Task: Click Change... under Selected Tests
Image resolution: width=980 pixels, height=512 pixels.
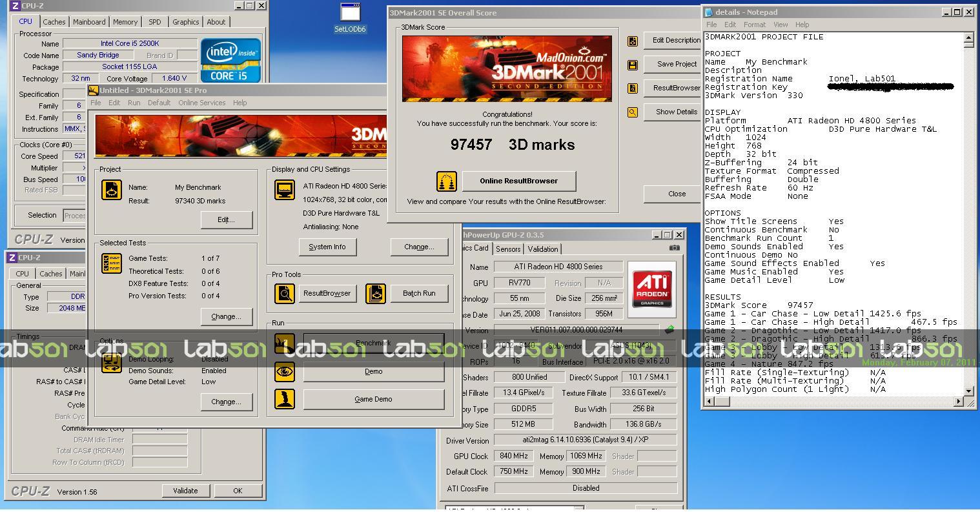Action: 226,316
